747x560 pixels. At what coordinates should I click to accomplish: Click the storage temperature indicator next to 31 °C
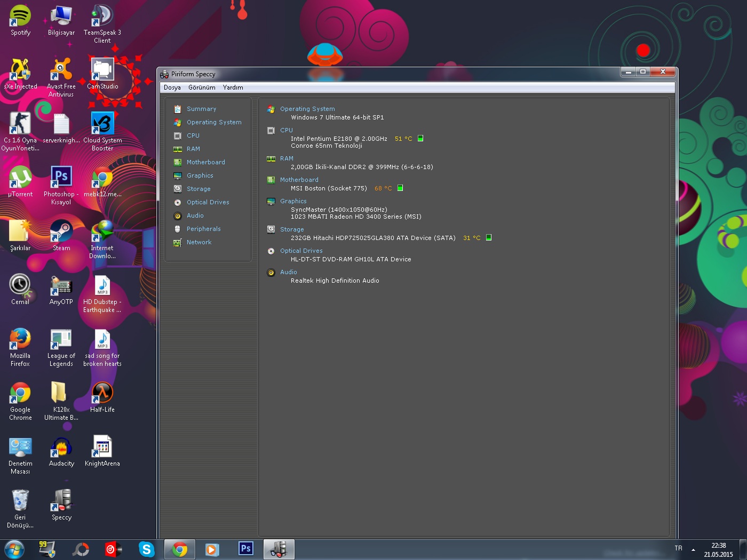489,238
